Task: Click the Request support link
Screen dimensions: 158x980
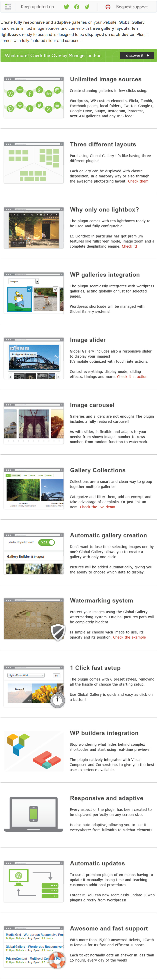Action: point(132,6)
